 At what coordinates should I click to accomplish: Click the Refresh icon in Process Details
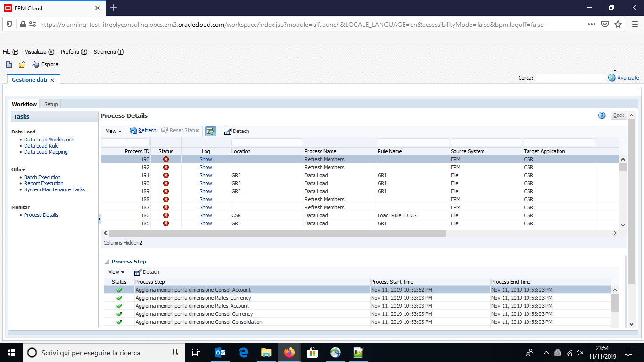pos(143,131)
